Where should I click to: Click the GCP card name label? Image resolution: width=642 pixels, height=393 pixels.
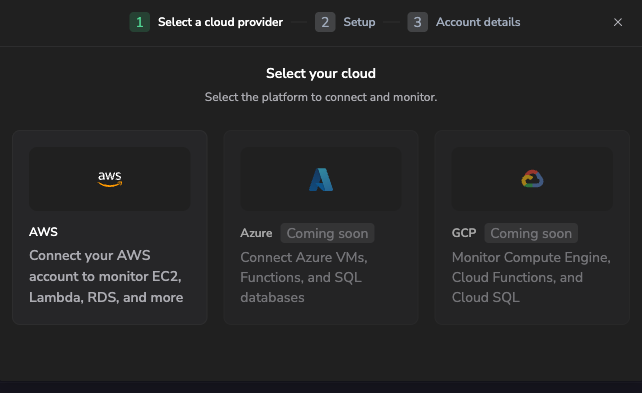point(464,233)
